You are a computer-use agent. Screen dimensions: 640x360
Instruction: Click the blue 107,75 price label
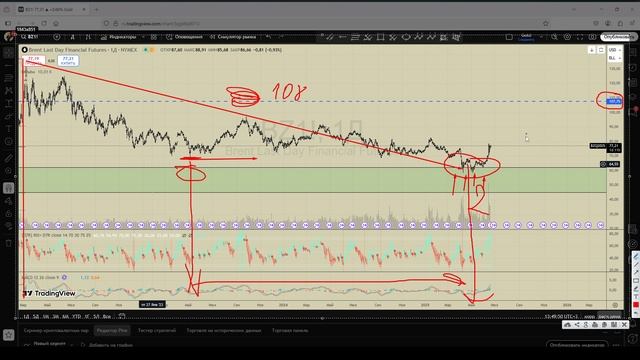[614, 101]
